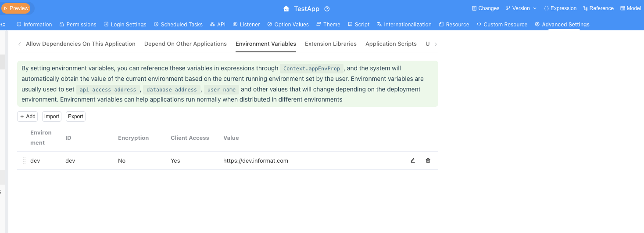This screenshot has width=644, height=233.
Task: Go to the Permissions tab
Action: point(78,25)
